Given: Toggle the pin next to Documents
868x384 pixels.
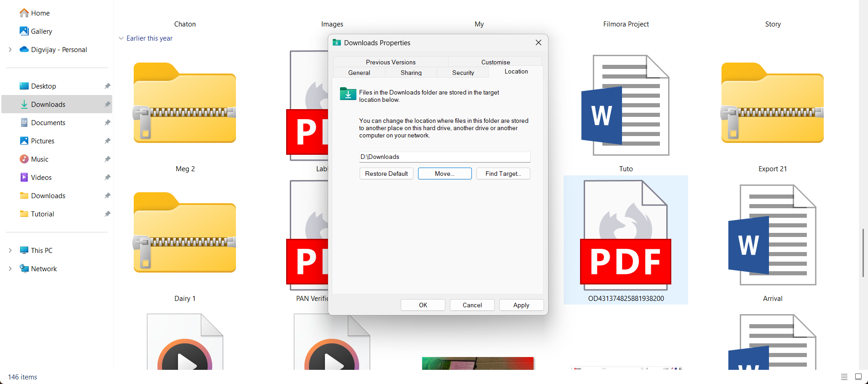Looking at the screenshot, I should pyautogui.click(x=107, y=122).
